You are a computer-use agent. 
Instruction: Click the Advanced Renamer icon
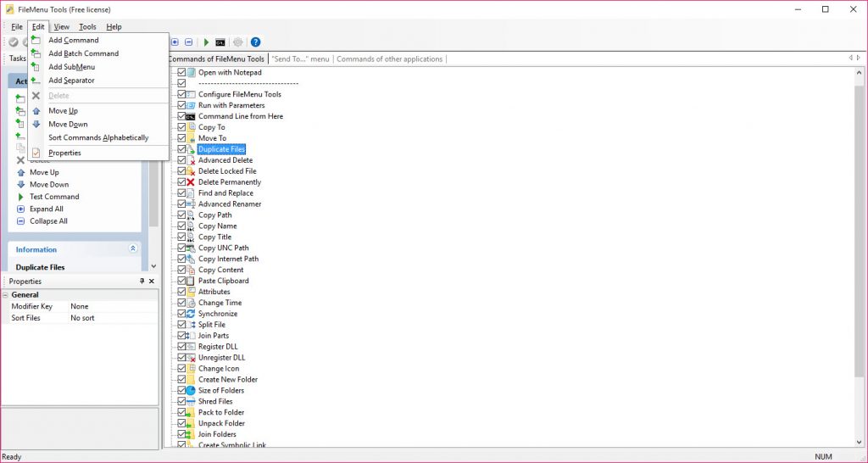(x=191, y=204)
